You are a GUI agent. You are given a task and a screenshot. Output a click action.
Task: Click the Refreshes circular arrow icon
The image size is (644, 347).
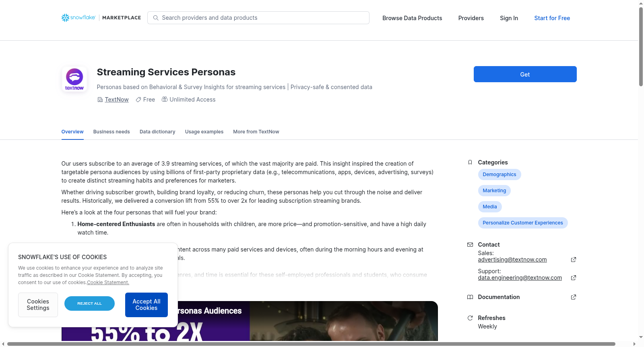click(x=470, y=318)
